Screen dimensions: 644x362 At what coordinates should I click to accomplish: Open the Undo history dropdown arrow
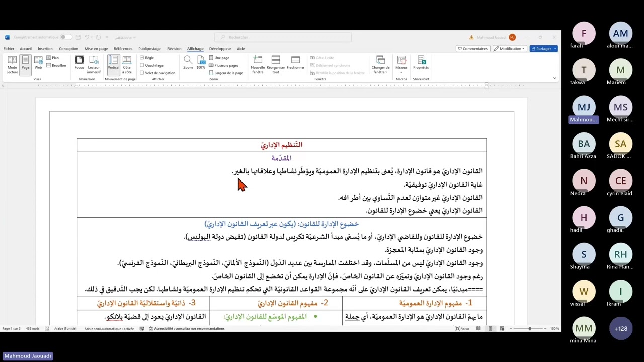click(x=92, y=37)
